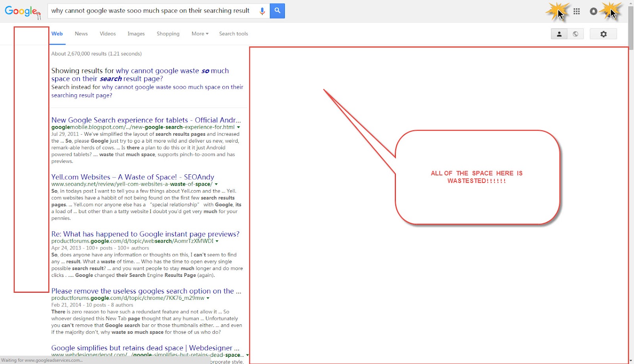
Task: Expand the arrow beside googlemobile.blogspot.com URL
Action: 239,128
